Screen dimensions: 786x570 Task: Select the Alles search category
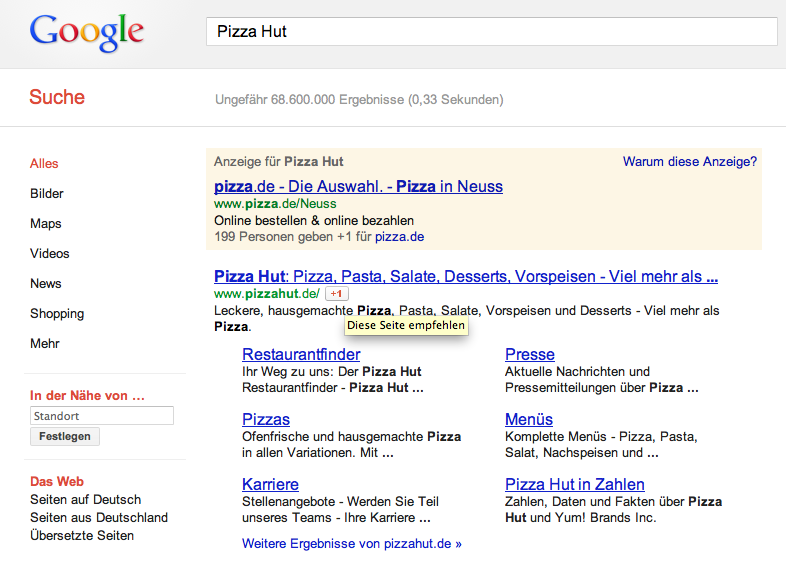coord(44,164)
